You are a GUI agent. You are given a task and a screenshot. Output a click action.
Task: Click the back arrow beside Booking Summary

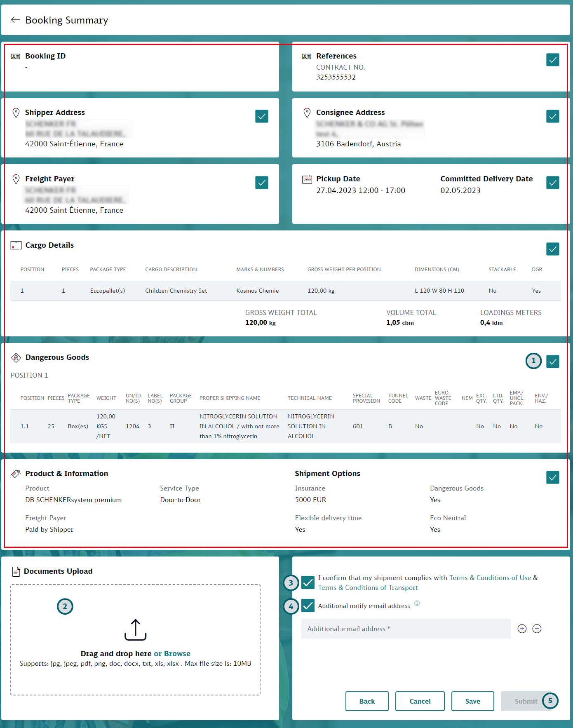tap(15, 20)
